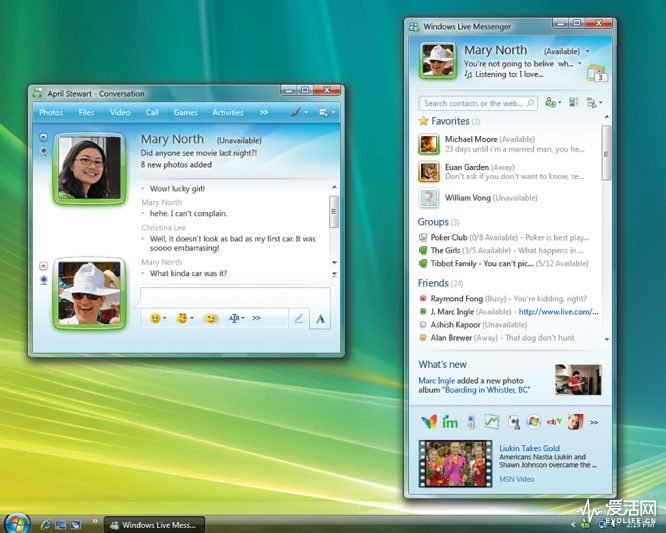Click the contact list vertical scrollbar

tap(606, 150)
